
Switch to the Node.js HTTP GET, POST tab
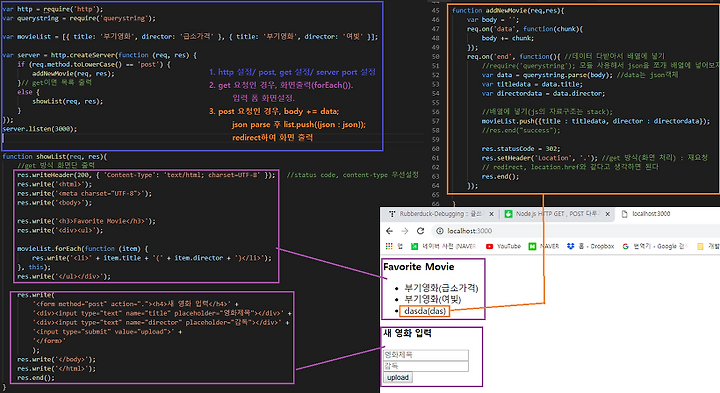point(552,214)
